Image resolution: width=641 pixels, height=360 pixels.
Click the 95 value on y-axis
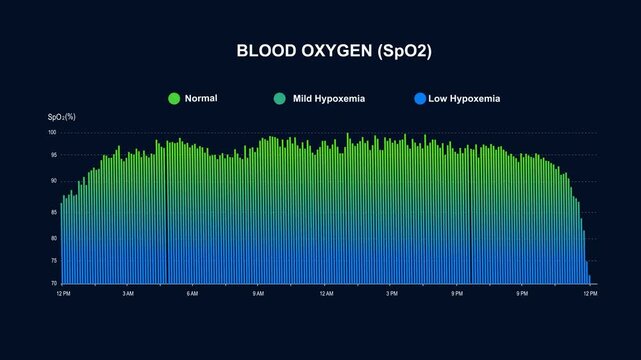click(x=54, y=155)
